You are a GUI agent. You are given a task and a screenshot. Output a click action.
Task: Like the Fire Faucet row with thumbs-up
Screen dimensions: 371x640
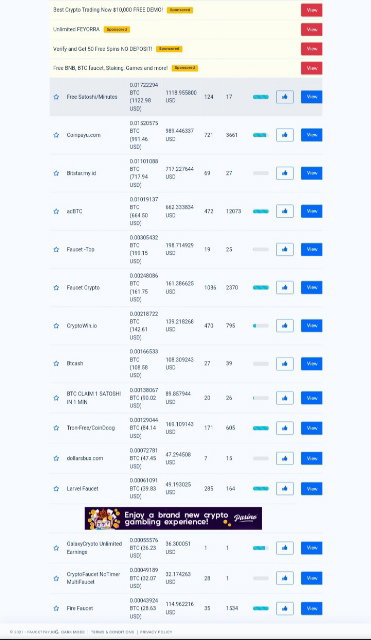click(x=285, y=608)
